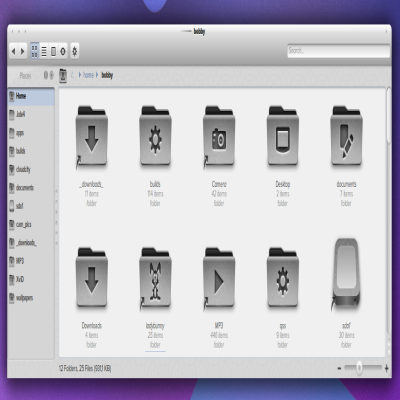
Task: Navigate to home in the breadcrumb path
Action: pos(88,75)
